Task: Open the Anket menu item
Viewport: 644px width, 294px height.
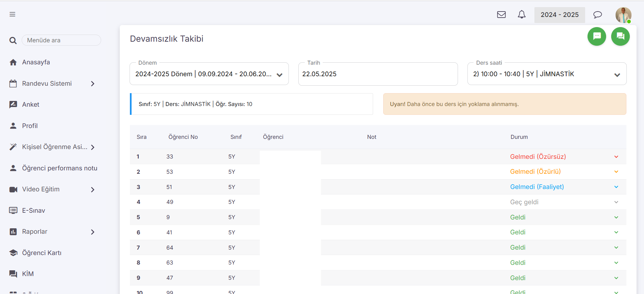Action: tap(30, 105)
